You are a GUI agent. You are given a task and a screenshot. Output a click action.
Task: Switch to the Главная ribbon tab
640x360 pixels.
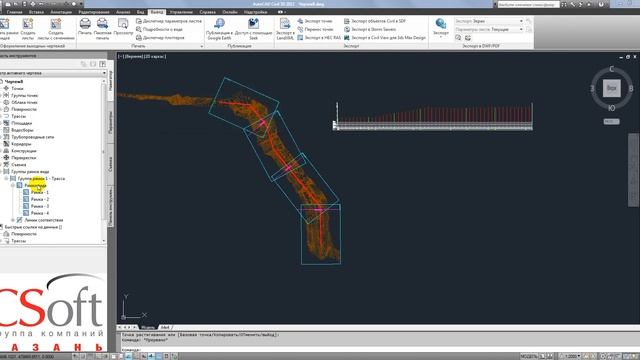(14, 12)
